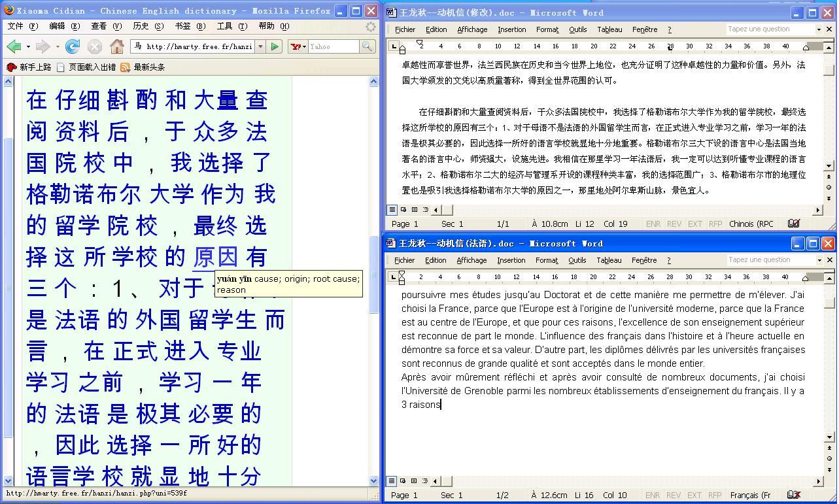Reload the page in Firefox
The image size is (839, 504).
(x=73, y=46)
